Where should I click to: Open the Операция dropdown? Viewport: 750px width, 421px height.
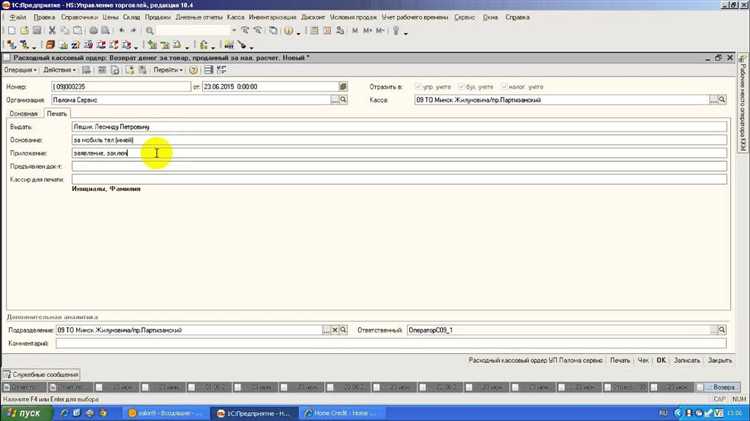point(20,70)
